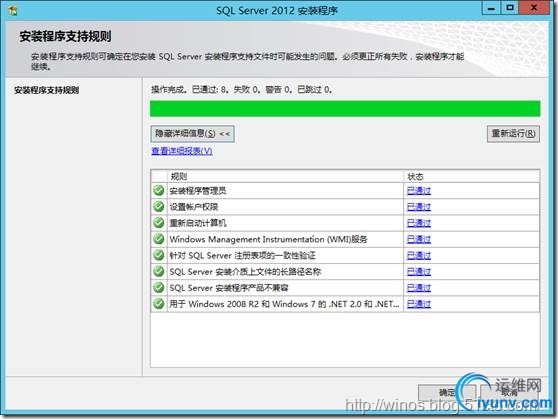Click green check icon for 注册表项的一致性验证 rule

click(159, 255)
